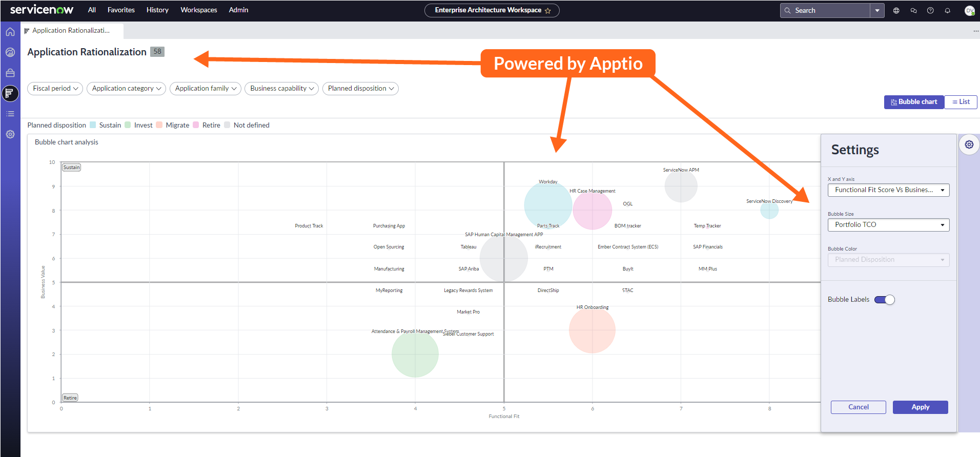Click the SAP Financials label

click(x=708, y=247)
